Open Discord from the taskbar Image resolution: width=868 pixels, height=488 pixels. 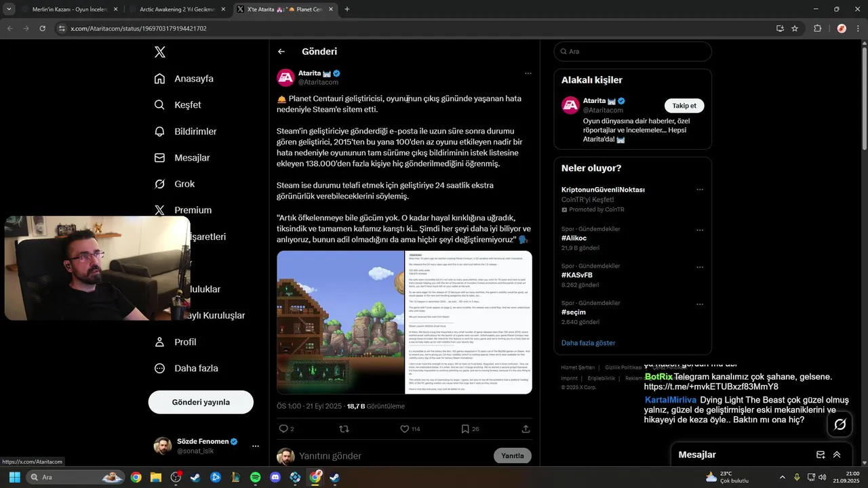coord(275,477)
